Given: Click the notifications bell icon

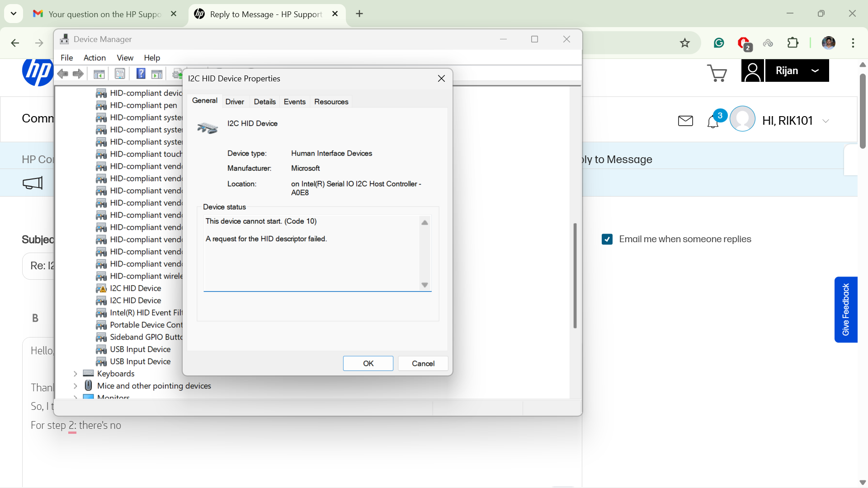Looking at the screenshot, I should click(x=713, y=122).
